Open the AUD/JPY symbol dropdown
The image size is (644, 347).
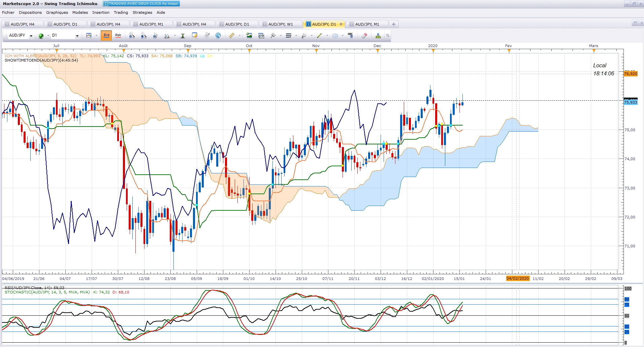tap(31, 36)
